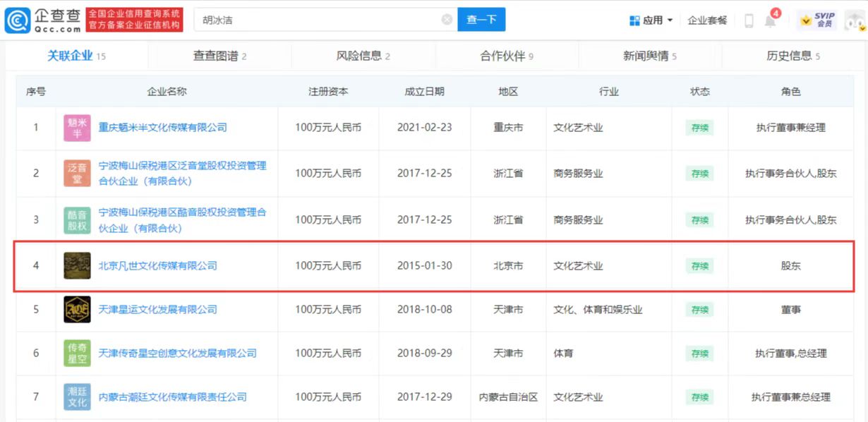Click 存续 status tag in row 1
The height and width of the screenshot is (422, 868).
click(x=699, y=128)
